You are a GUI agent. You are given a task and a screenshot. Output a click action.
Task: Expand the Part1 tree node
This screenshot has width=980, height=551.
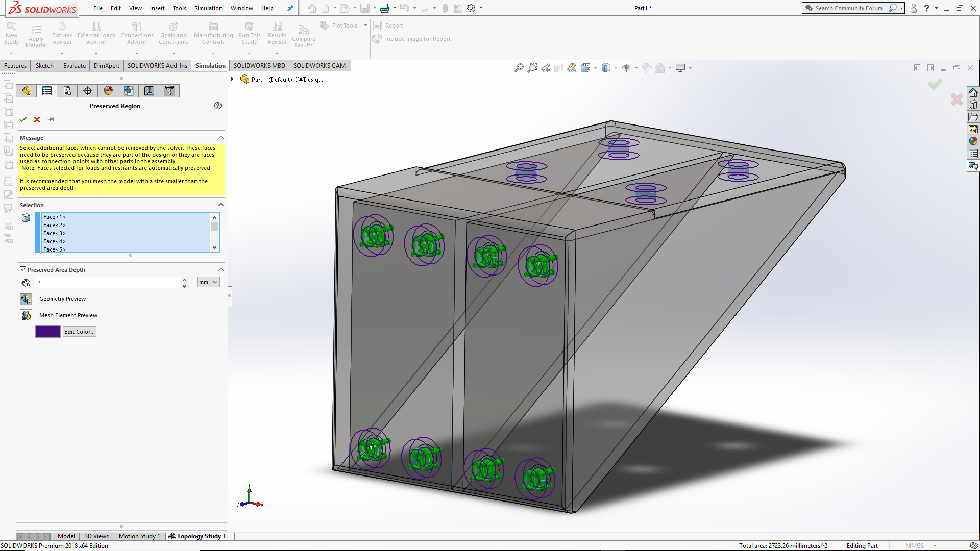tap(232, 79)
